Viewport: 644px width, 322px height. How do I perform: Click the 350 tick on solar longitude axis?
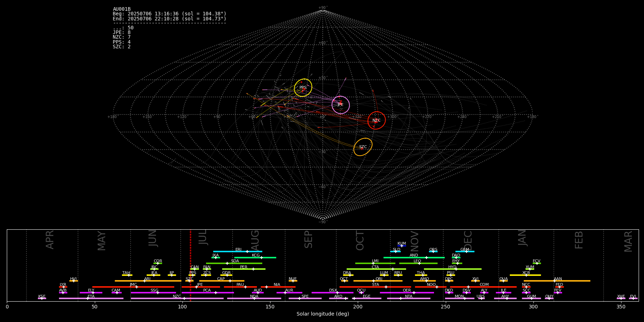click(621, 307)
